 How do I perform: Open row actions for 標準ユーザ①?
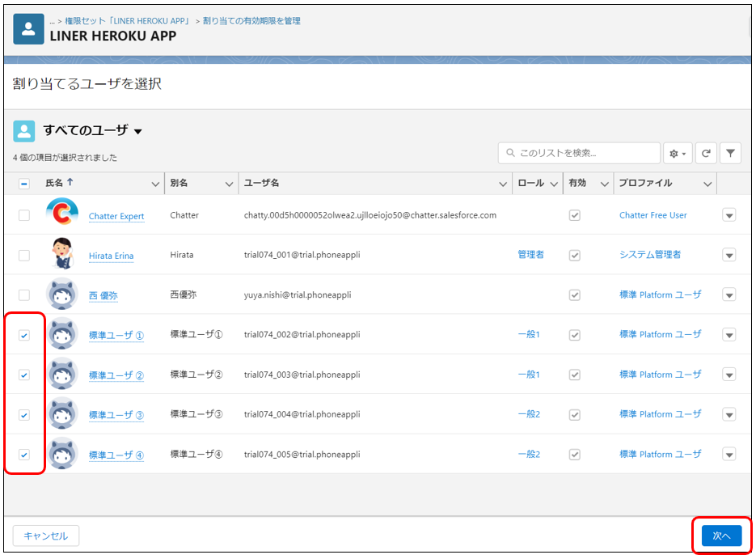729,335
